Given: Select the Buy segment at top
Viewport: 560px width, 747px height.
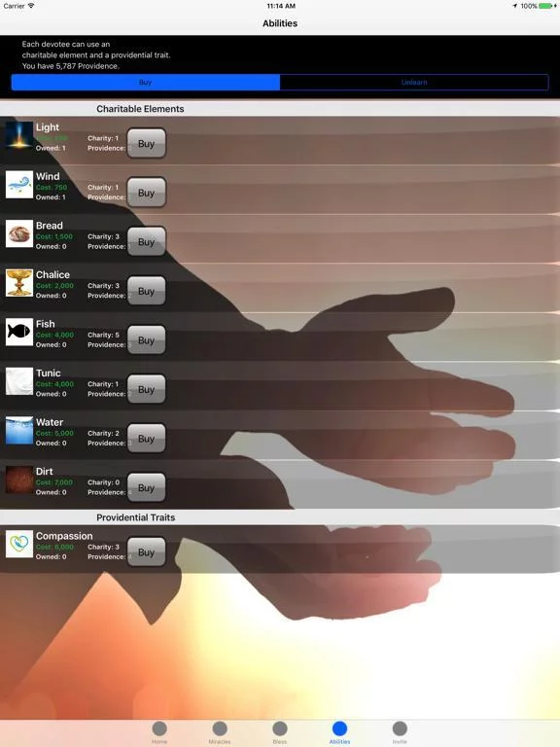Looking at the screenshot, I should (x=146, y=82).
